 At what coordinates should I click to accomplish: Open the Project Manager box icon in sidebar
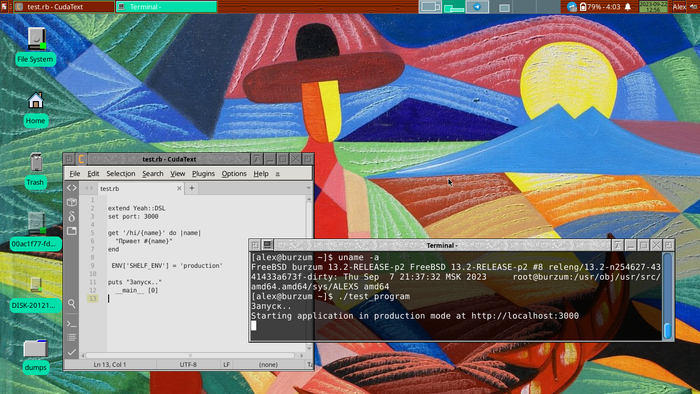point(71,202)
